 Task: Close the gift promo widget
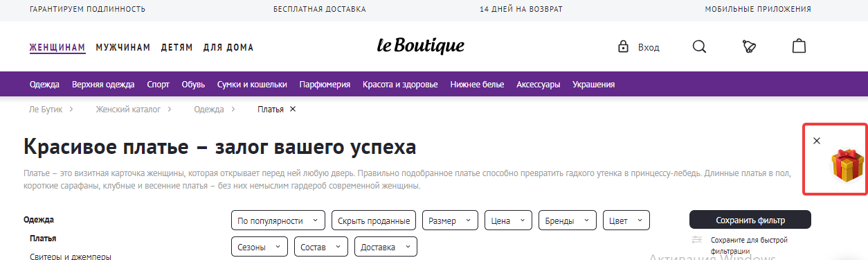[x=817, y=141]
